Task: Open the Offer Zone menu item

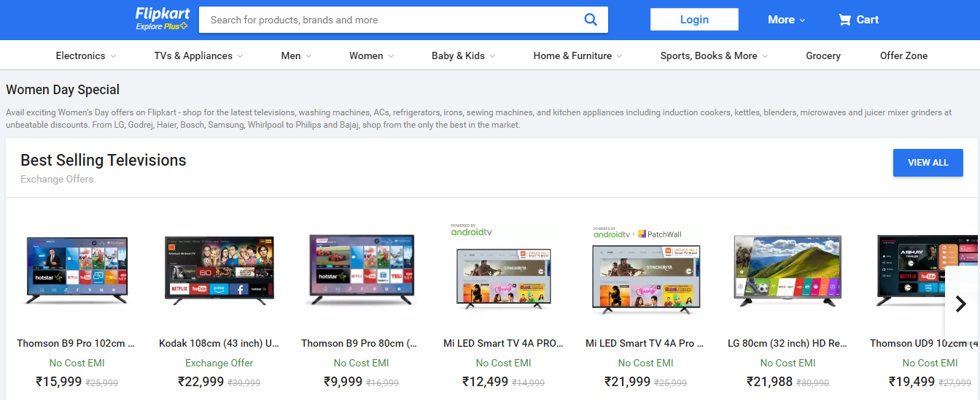Action: point(903,55)
